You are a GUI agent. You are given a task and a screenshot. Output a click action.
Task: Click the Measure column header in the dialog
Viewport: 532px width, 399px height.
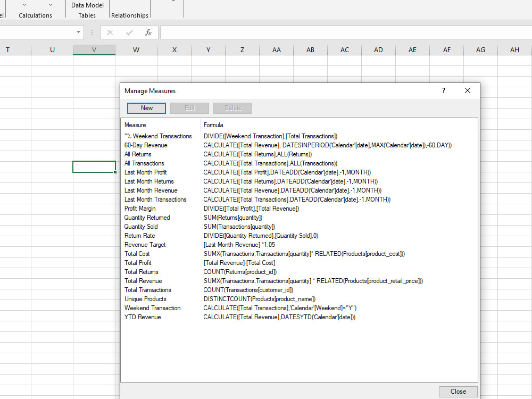click(x=135, y=125)
